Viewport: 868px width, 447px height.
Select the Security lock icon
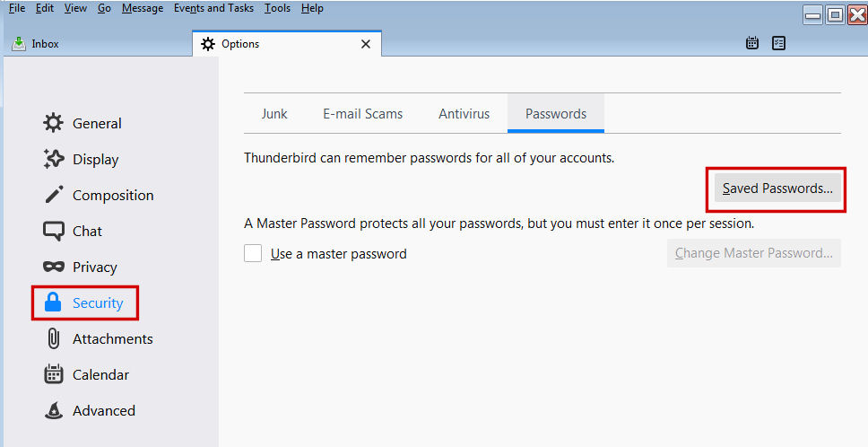[53, 302]
